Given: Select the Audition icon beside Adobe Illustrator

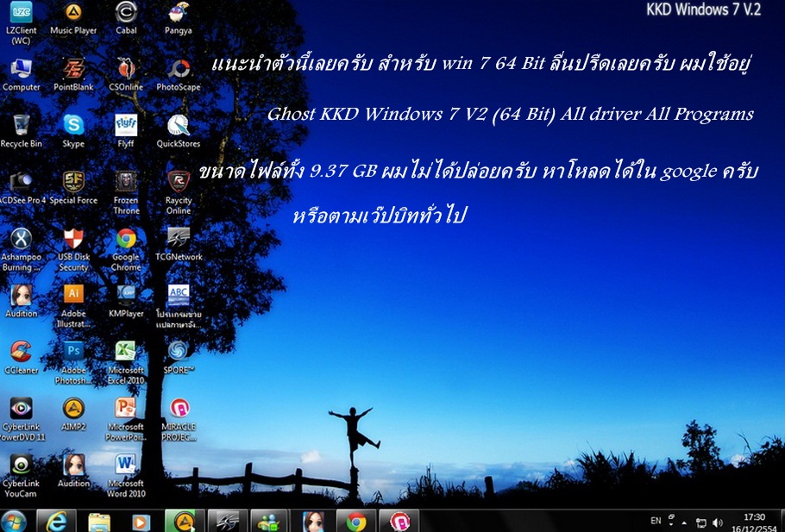Looking at the screenshot, I should (x=21, y=301).
